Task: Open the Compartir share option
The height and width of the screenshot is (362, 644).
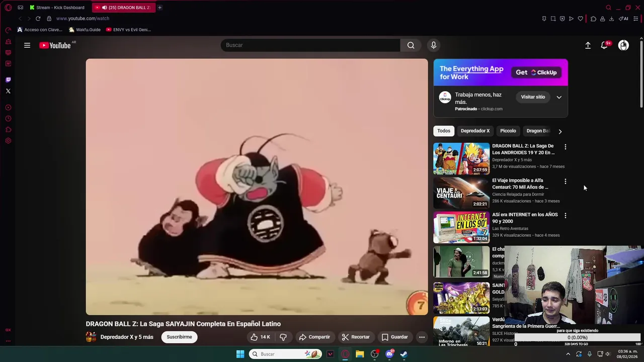Action: tap(314, 337)
